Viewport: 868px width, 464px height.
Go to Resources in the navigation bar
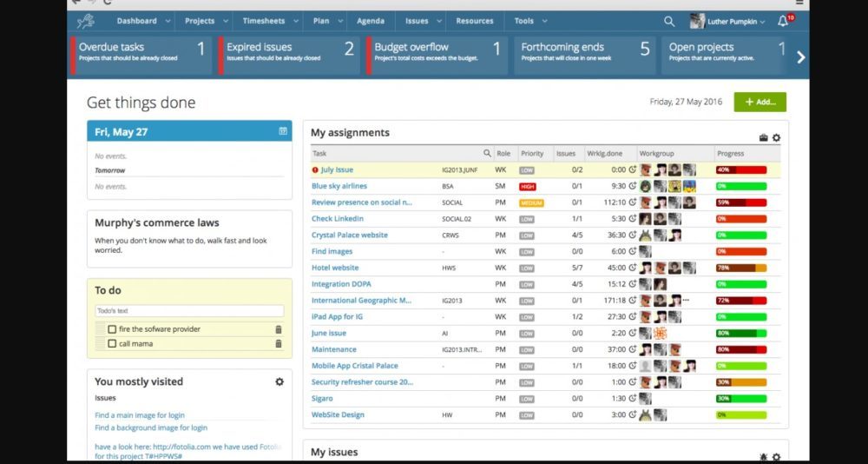tap(474, 21)
